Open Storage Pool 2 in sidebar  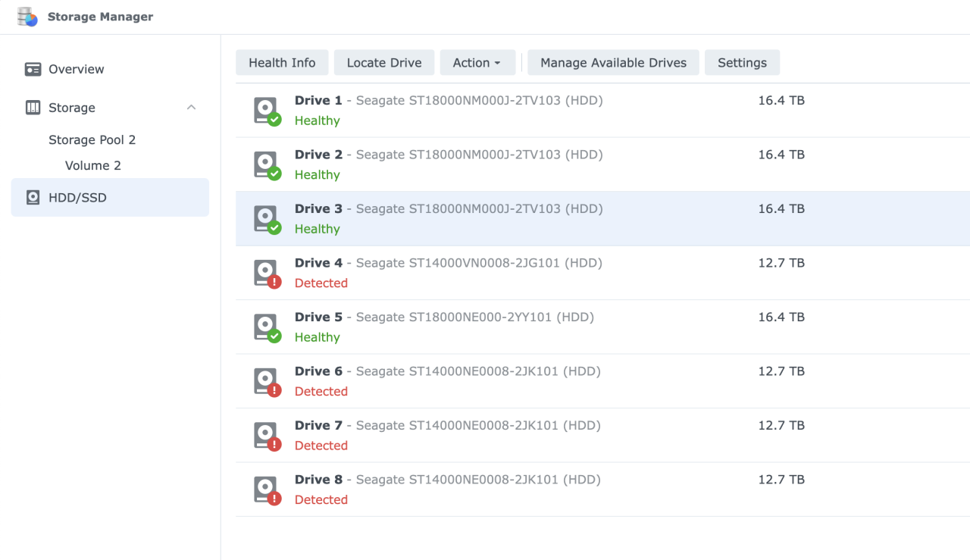92,140
